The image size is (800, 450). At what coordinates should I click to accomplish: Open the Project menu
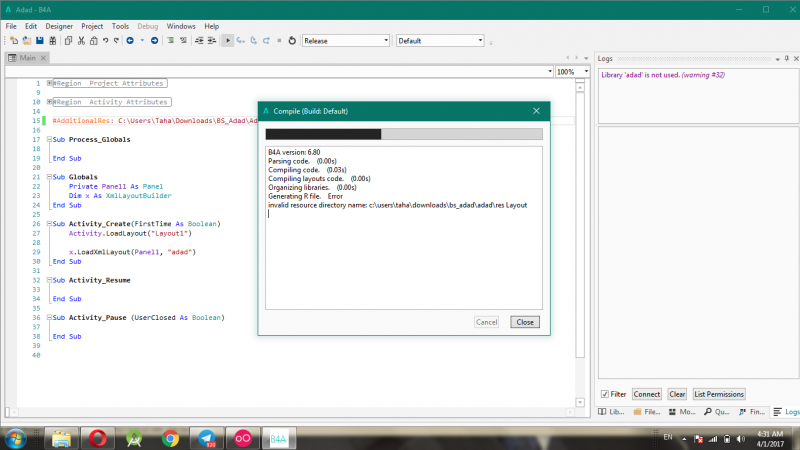click(x=92, y=25)
